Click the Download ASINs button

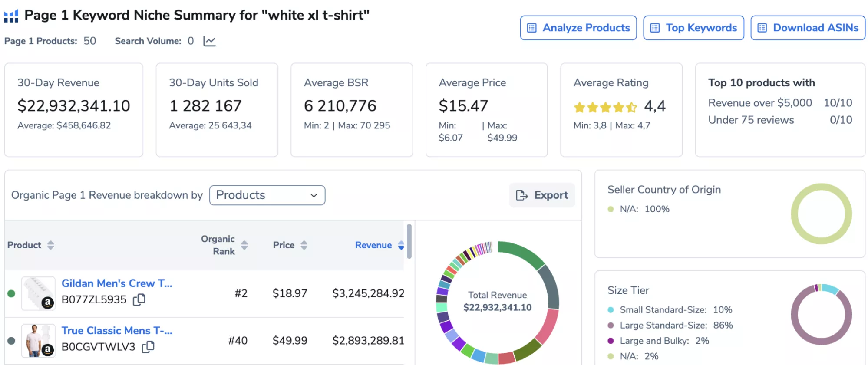tap(808, 28)
